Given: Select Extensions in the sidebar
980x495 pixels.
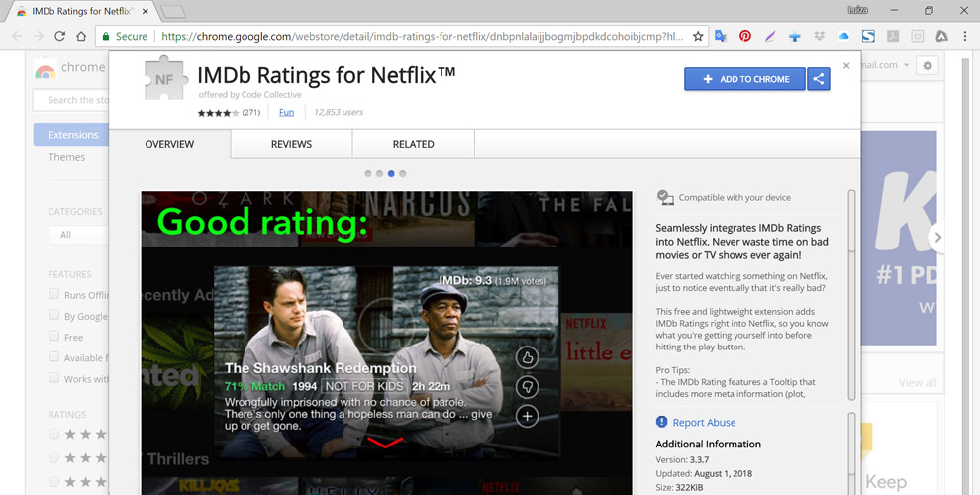Looking at the screenshot, I should (x=71, y=135).
